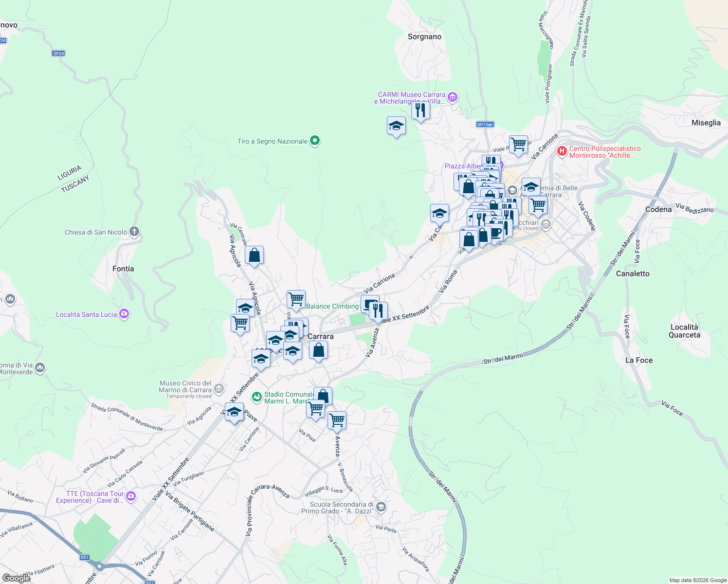728x584 pixels.
Task: Click the CARMI Museo Carrara e Michelangelo label
Action: [x=411, y=96]
